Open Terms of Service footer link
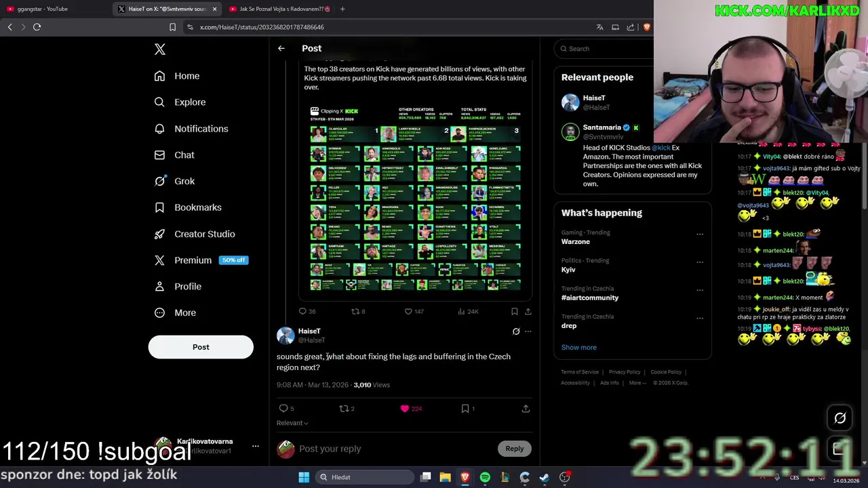This screenshot has width=868, height=488. 580,372
